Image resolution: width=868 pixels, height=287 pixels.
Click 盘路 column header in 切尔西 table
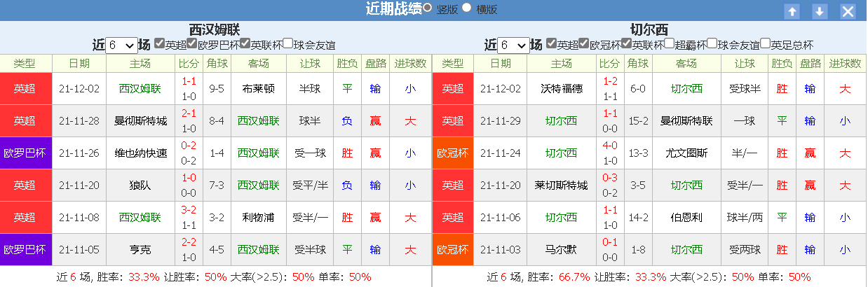pos(810,64)
